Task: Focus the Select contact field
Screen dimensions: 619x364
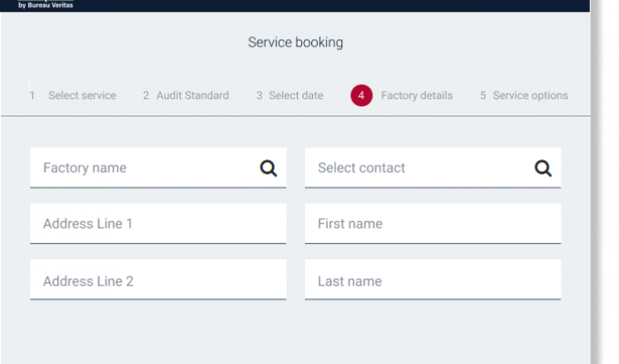Action: pos(433,167)
